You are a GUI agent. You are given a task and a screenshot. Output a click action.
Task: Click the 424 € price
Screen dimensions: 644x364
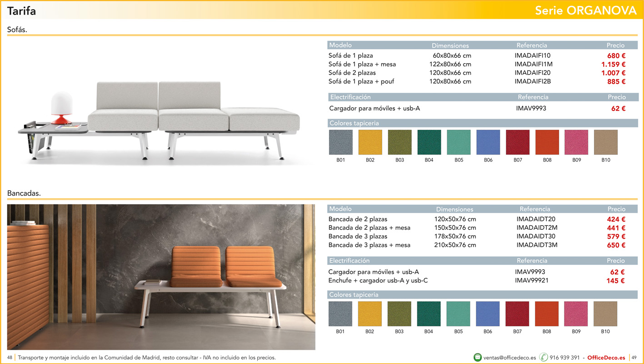tap(616, 219)
